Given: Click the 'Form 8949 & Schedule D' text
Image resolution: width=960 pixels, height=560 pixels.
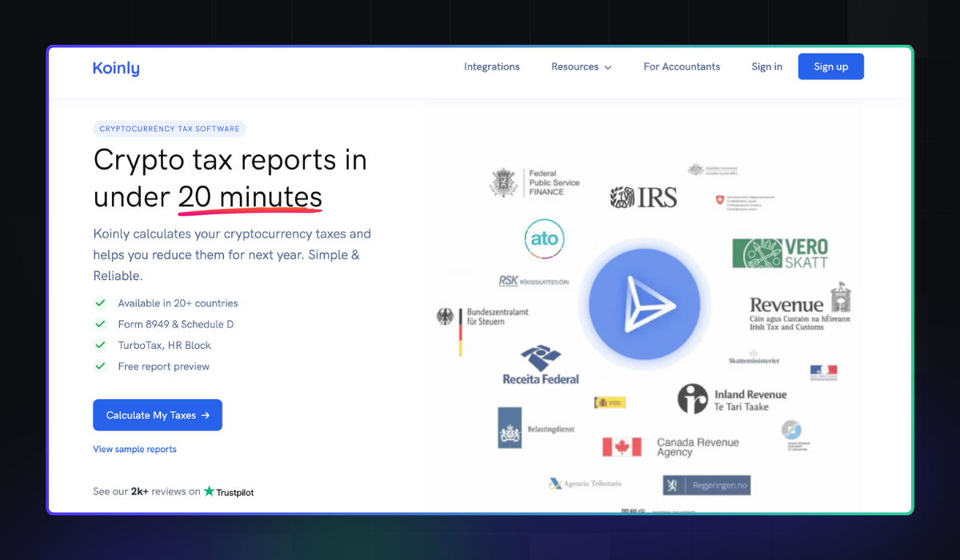Looking at the screenshot, I should [x=176, y=324].
